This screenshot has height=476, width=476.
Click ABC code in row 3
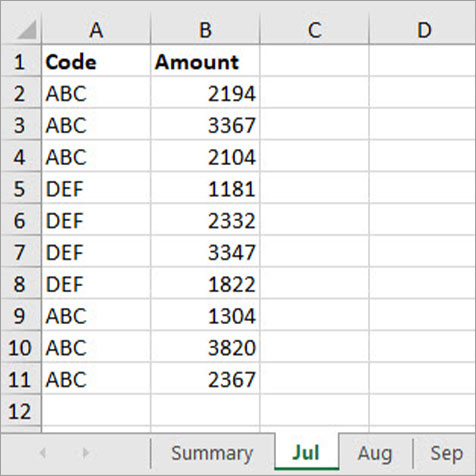(x=96, y=124)
